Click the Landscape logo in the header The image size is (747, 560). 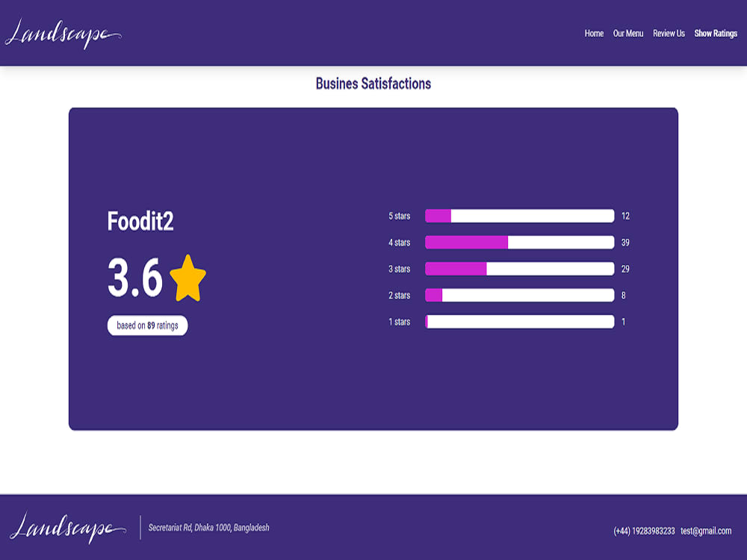(63, 34)
